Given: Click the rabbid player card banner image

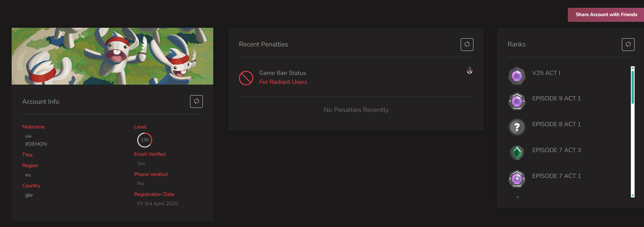Looking at the screenshot, I should (x=112, y=56).
